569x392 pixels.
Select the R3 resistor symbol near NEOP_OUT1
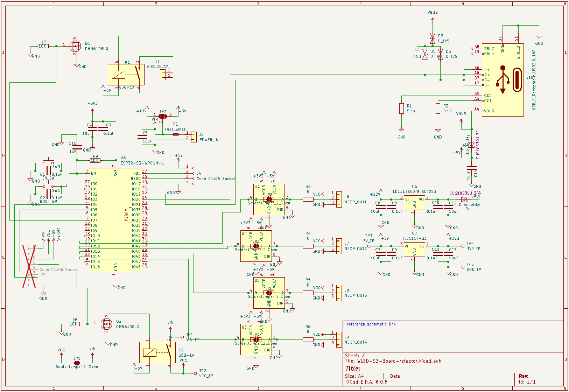(308, 199)
